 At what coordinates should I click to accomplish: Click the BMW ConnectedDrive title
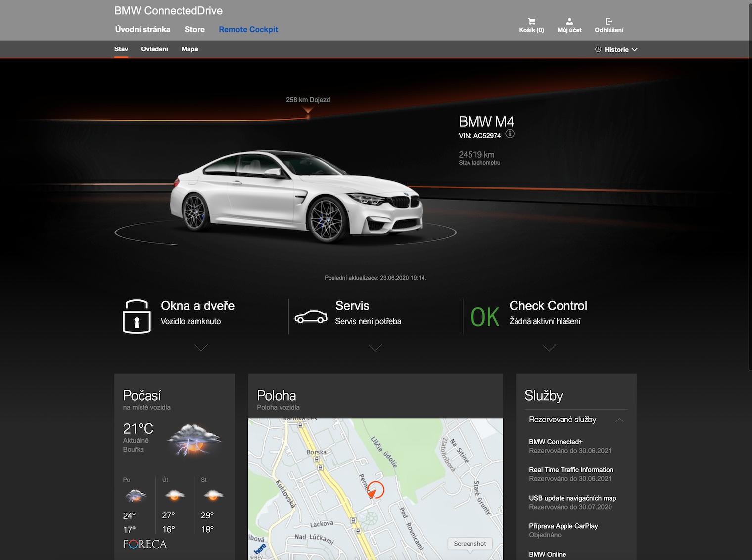(x=168, y=11)
